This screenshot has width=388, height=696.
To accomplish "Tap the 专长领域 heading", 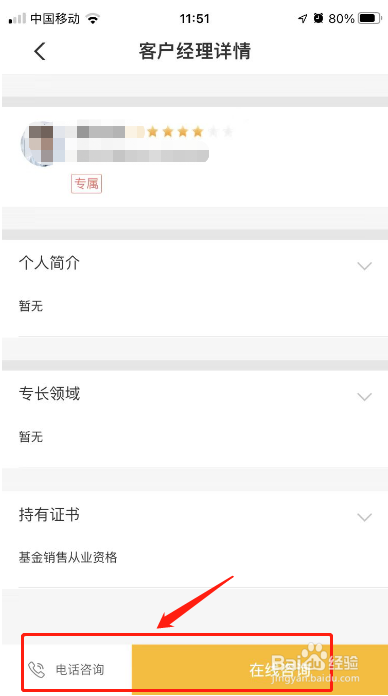I will tap(49, 393).
